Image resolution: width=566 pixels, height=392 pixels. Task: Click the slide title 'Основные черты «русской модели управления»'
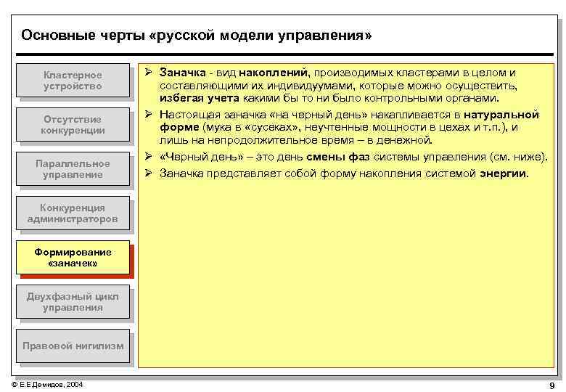197,35
